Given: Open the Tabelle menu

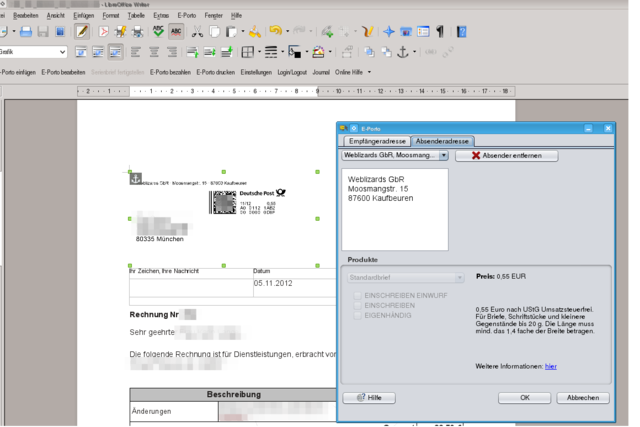Looking at the screenshot, I should click(136, 16).
